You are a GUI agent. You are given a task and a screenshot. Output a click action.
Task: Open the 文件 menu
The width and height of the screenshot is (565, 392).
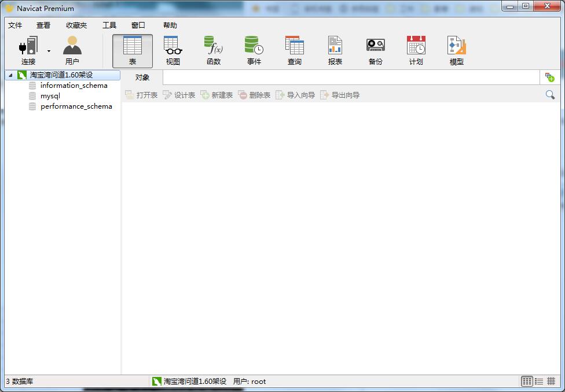[x=15, y=25]
